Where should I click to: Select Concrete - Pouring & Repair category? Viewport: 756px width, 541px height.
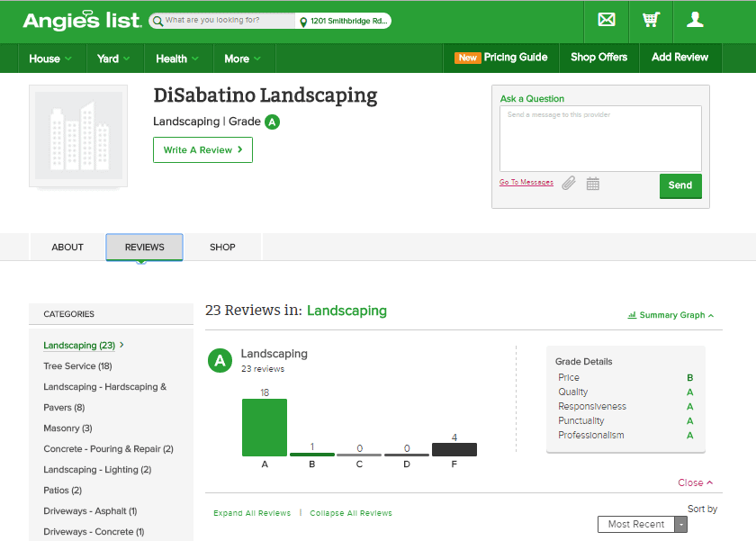click(x=109, y=449)
